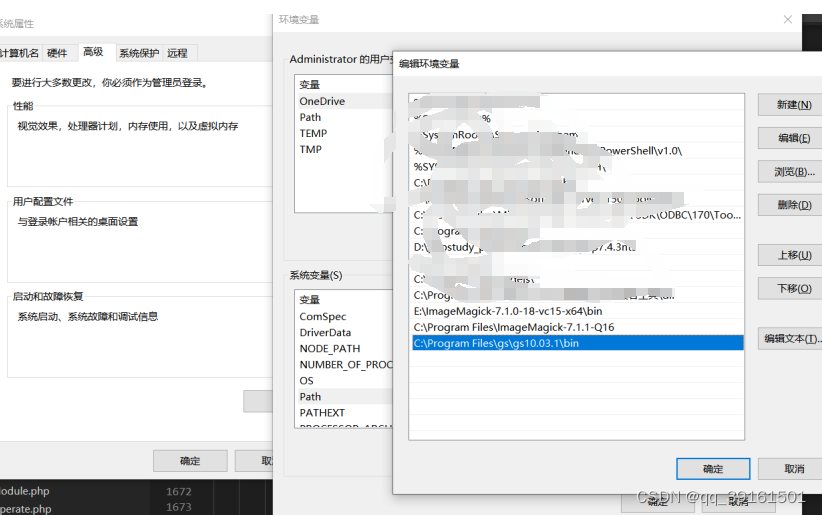Image resolution: width=822 pixels, height=515 pixels.
Task: Click the 编辑(E) button
Action: click(x=790, y=138)
